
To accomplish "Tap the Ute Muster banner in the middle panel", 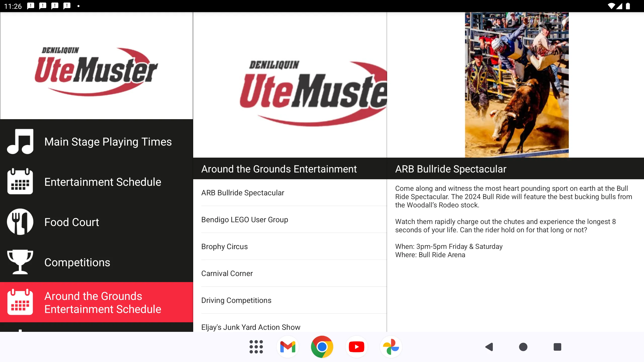I will pyautogui.click(x=290, y=85).
